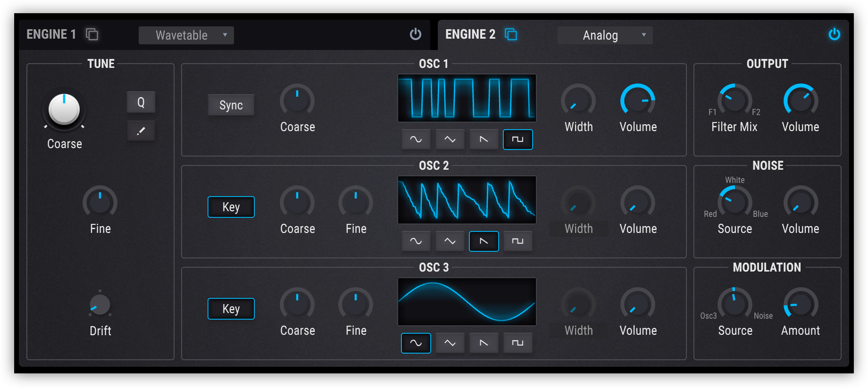Click the Q quantize button in Tune
This screenshot has width=868, height=388.
coord(141,102)
